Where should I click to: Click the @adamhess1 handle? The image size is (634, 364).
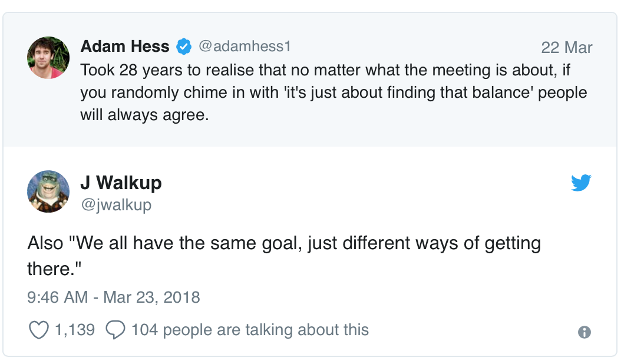click(x=244, y=46)
